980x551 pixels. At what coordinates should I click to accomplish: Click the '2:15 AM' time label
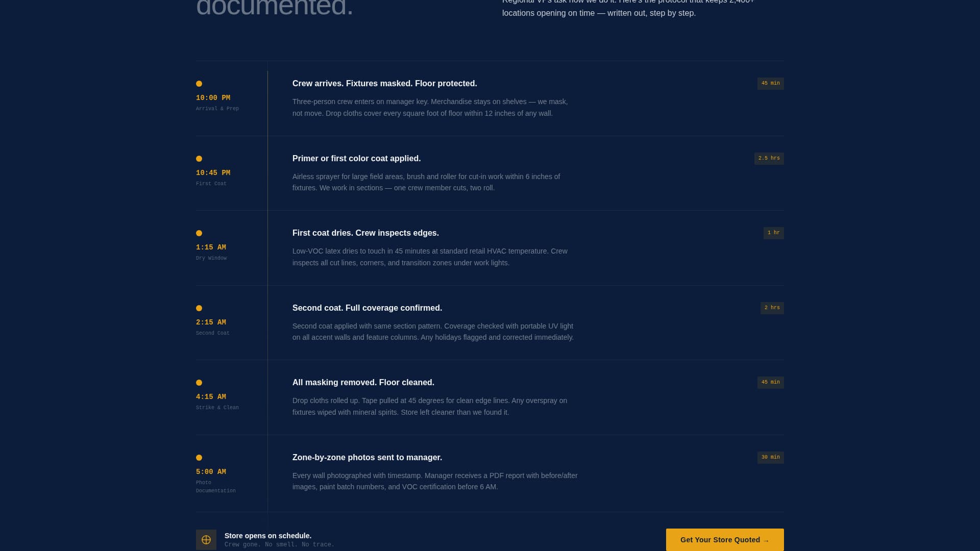211,322
